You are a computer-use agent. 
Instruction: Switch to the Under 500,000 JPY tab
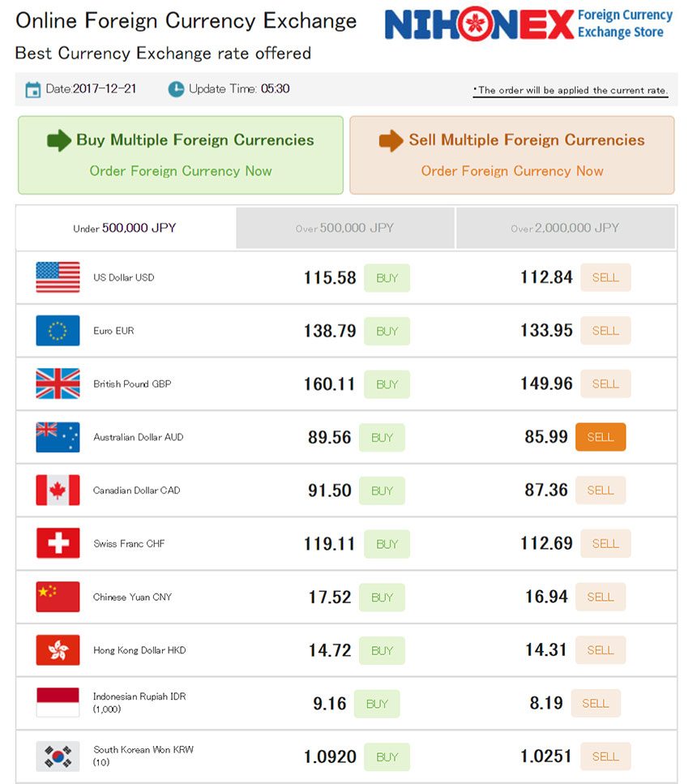pos(125,228)
